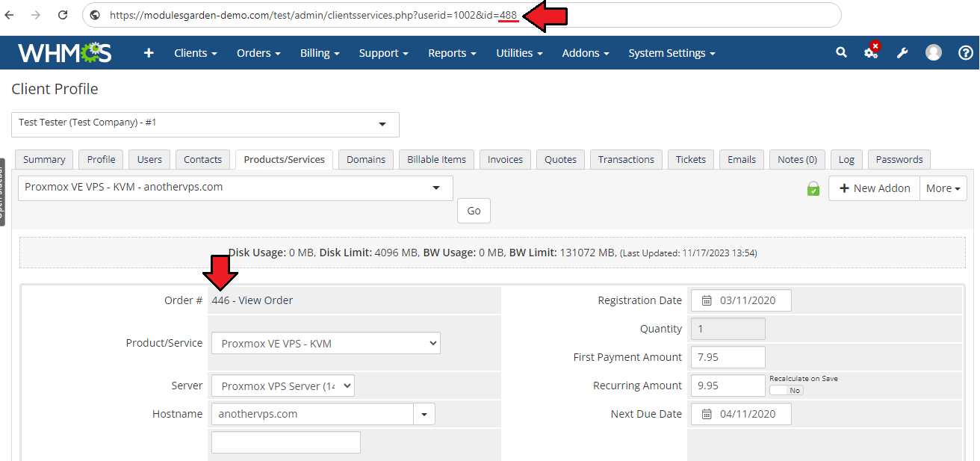Switch to the Domains tab
Image resolution: width=980 pixels, height=461 pixels.
coord(366,159)
